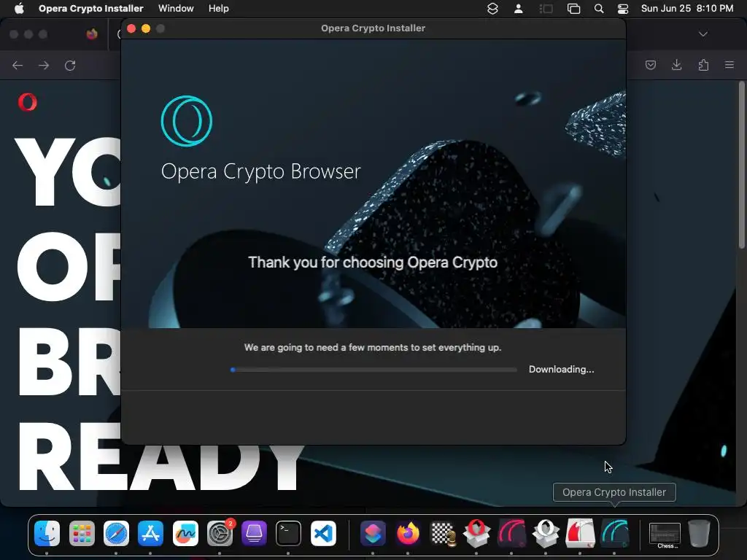747x560 pixels.
Task: Open the Trash in the dock
Action: pyautogui.click(x=699, y=533)
